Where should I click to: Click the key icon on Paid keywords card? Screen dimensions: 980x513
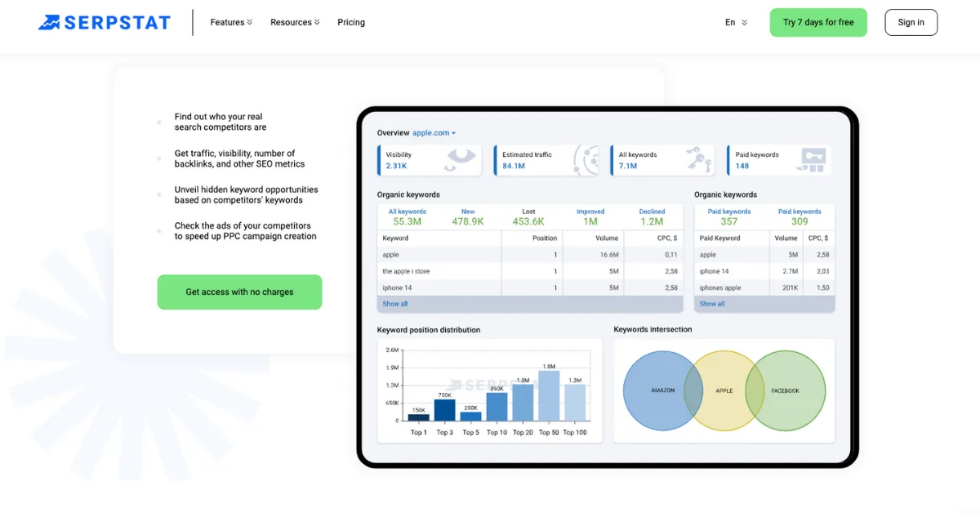coord(810,160)
